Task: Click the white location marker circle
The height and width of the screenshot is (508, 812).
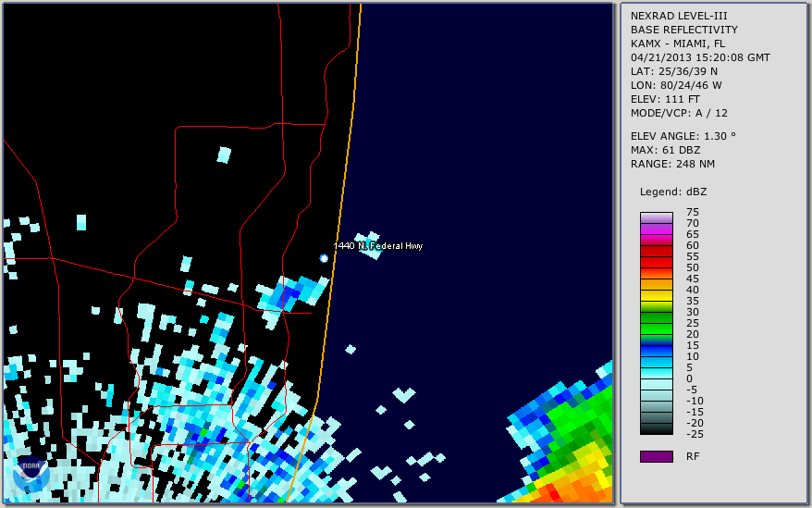Action: pyautogui.click(x=324, y=258)
